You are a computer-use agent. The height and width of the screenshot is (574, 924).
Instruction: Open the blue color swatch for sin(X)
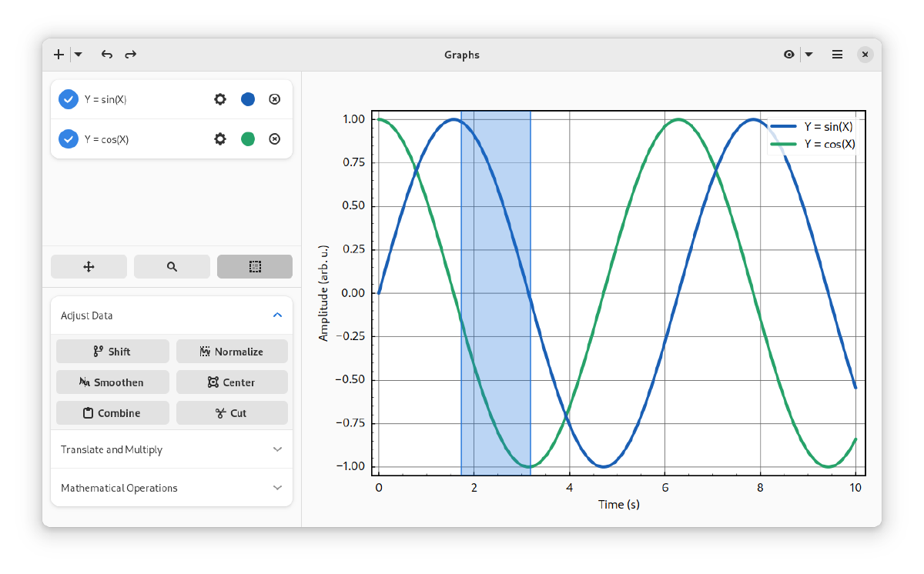tap(248, 99)
